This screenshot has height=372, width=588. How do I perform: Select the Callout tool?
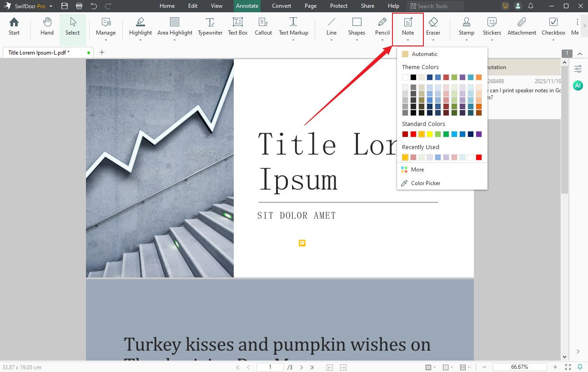(x=263, y=26)
